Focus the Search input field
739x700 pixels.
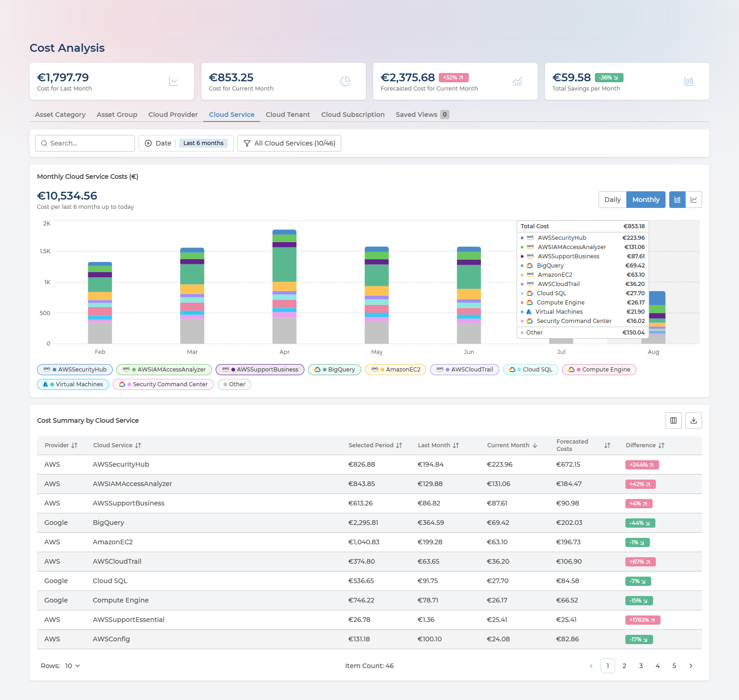click(x=85, y=143)
